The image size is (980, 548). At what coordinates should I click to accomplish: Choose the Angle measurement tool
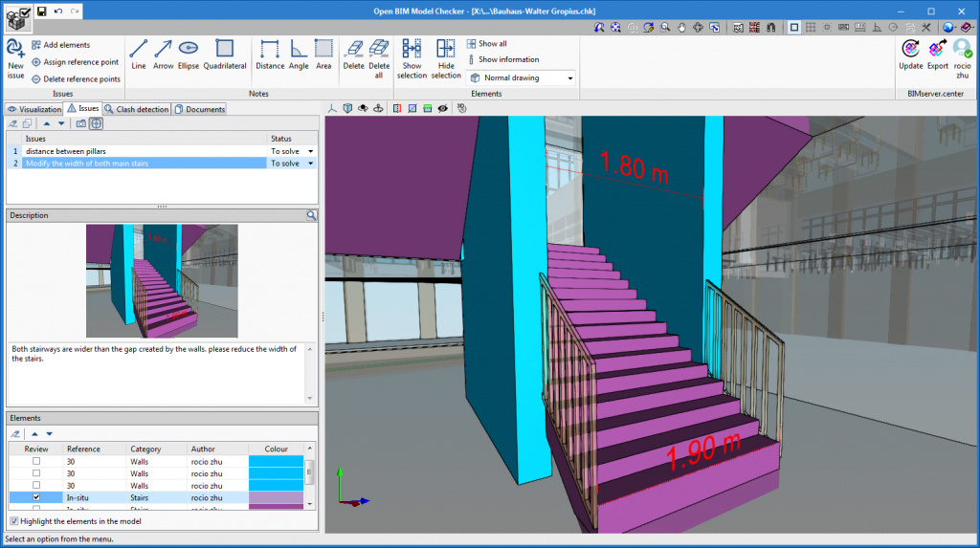(299, 55)
